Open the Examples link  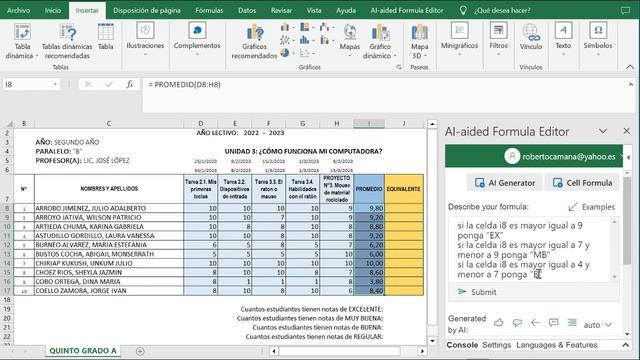[591, 207]
